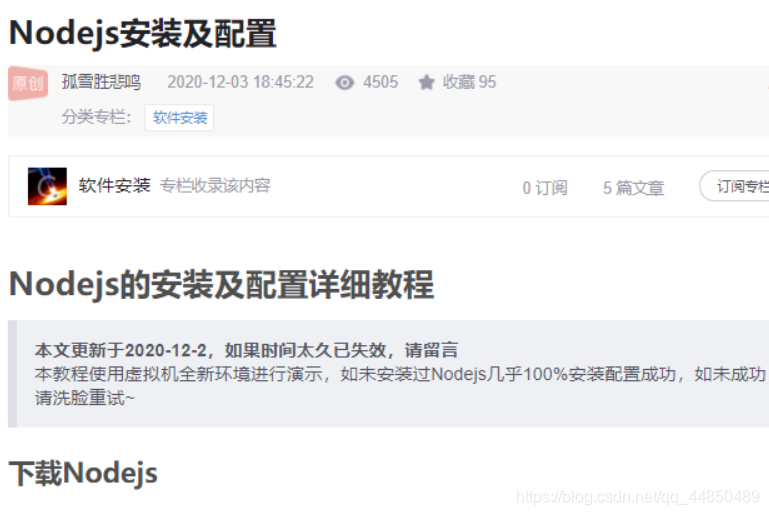Click the 收藏 95 favorites text
The width and height of the screenshot is (769, 515).
469,82
